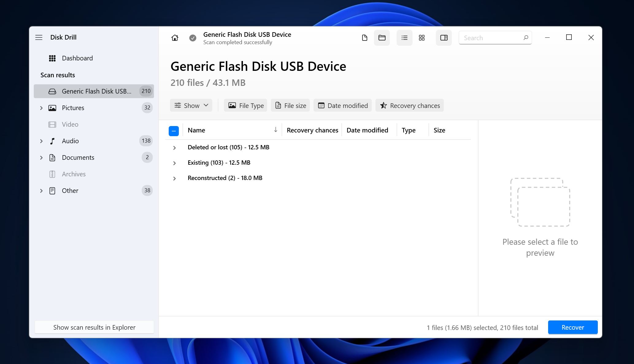634x364 pixels.
Task: Click the home navigation icon
Action: click(x=175, y=38)
